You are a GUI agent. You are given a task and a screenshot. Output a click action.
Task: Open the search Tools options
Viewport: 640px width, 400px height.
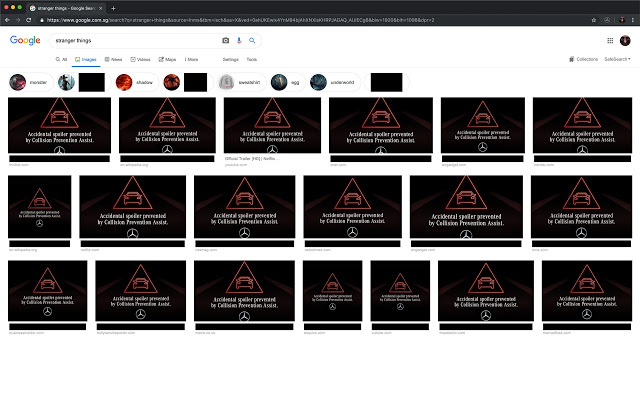coord(251,59)
